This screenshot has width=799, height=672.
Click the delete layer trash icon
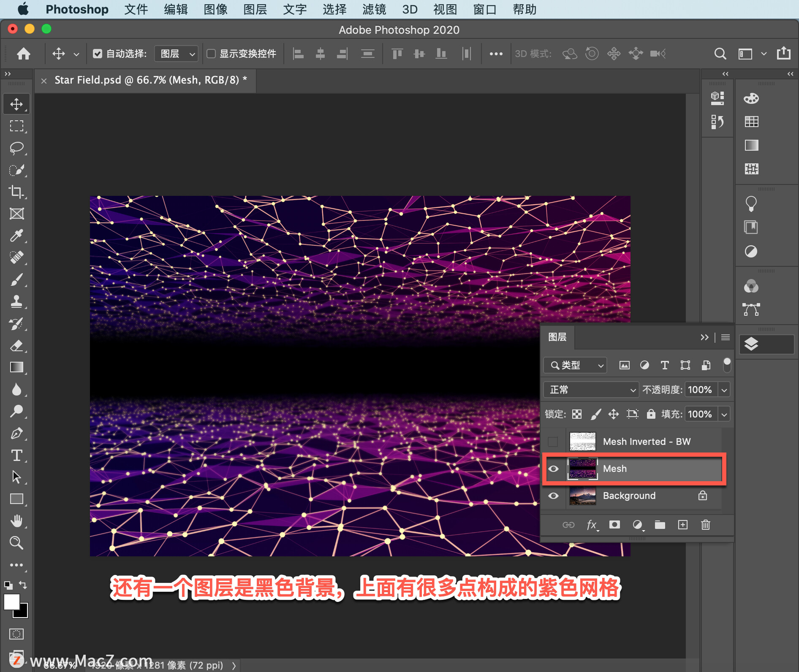[x=705, y=525]
